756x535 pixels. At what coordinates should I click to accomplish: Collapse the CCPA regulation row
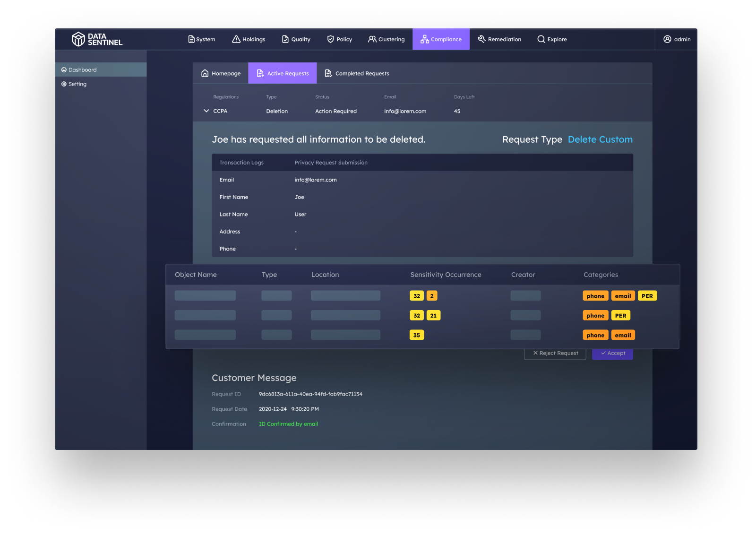tap(206, 111)
